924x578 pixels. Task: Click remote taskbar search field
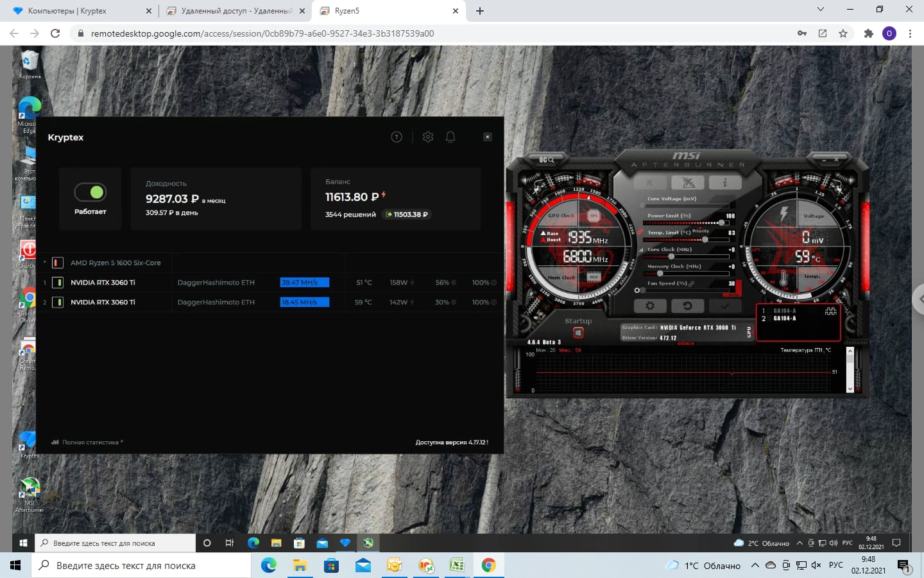pyautogui.click(x=115, y=543)
